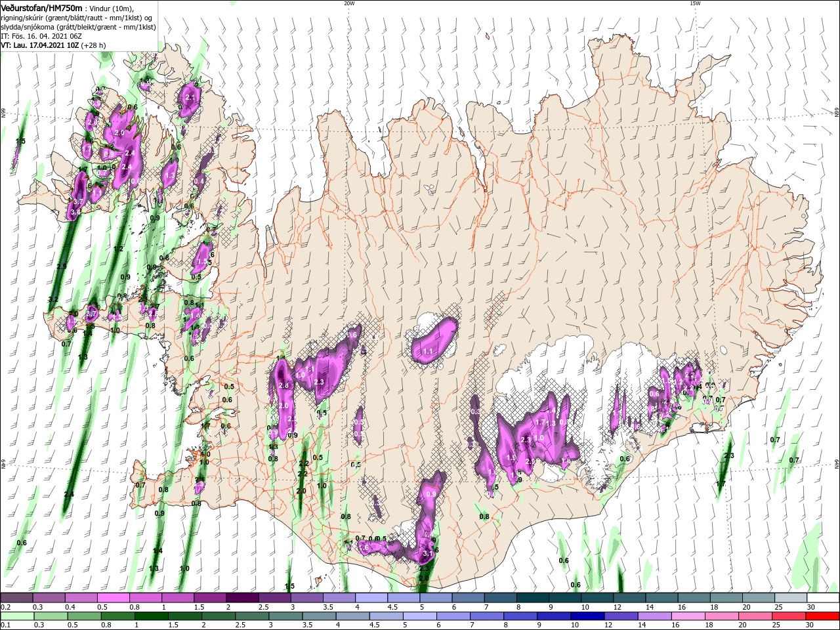Click the '3.1' snow value on the south coast
Viewport: 840px width, 630px height.
(428, 554)
